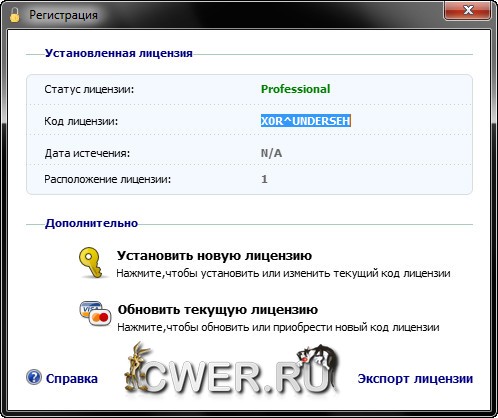Click the Расположение лицензии label
Image resolution: width=498 pixels, height=418 pixels.
(x=107, y=179)
